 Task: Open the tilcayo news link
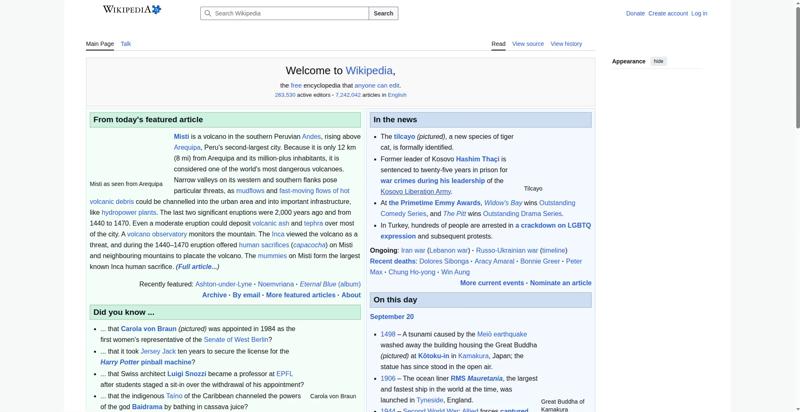404,137
